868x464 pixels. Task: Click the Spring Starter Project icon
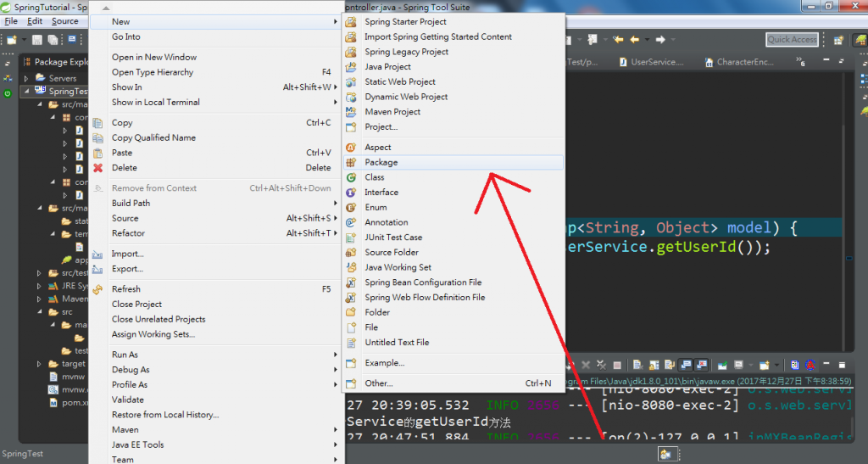(x=351, y=21)
